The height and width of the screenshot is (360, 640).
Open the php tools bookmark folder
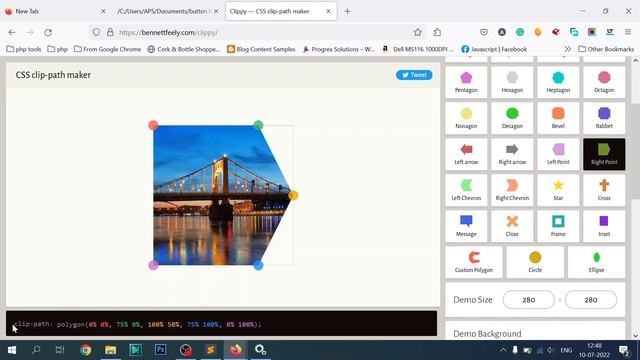[24, 49]
